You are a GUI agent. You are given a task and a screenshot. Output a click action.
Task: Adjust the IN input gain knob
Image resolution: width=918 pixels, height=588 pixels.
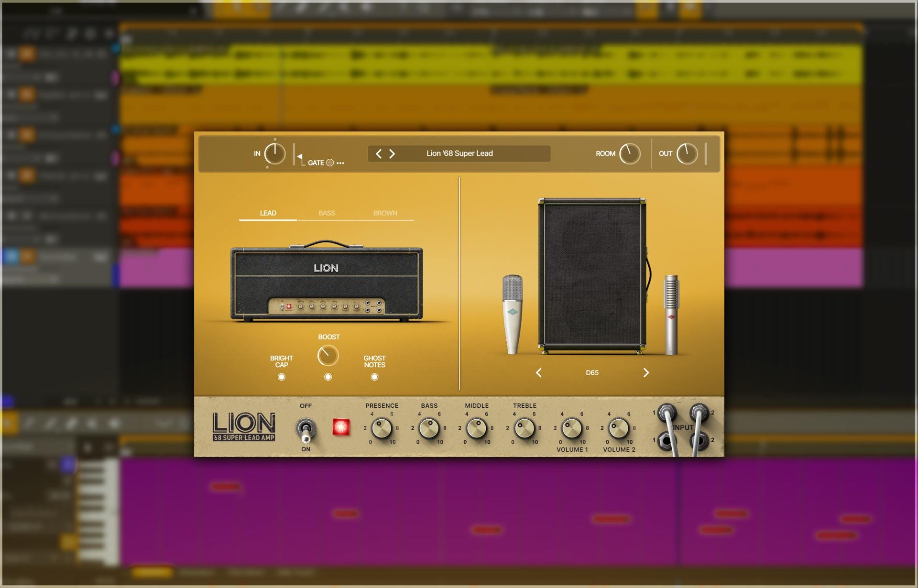275,153
